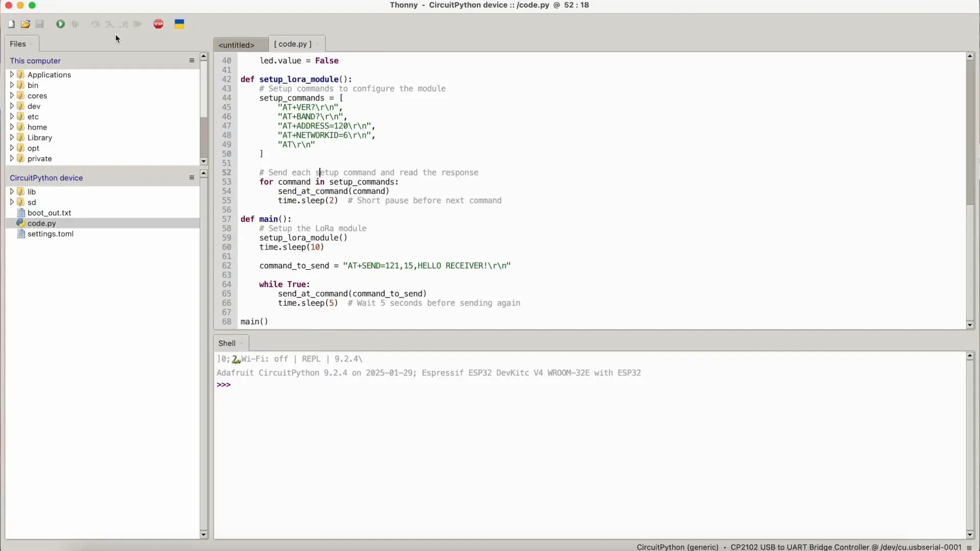Click line number 52 in the gutter
This screenshot has height=551, width=980.
[227, 173]
